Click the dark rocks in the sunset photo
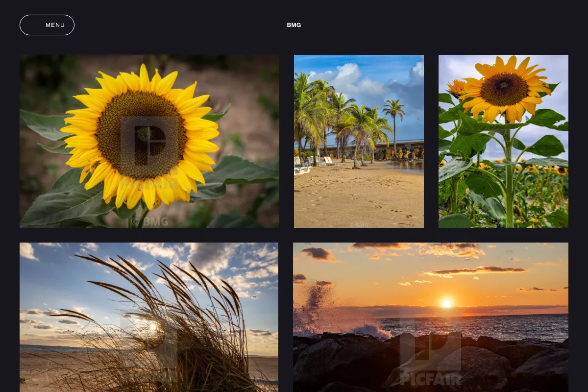Viewport: 588px width, 392px height. 431,363
